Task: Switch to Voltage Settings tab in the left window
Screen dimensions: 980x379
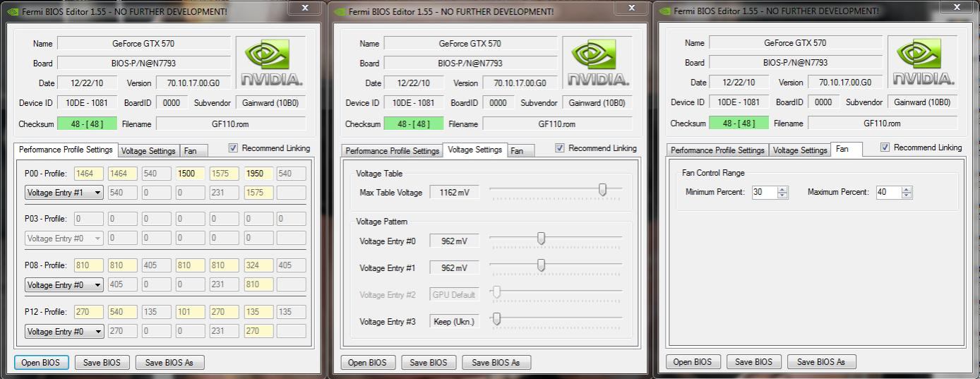Action: click(148, 151)
